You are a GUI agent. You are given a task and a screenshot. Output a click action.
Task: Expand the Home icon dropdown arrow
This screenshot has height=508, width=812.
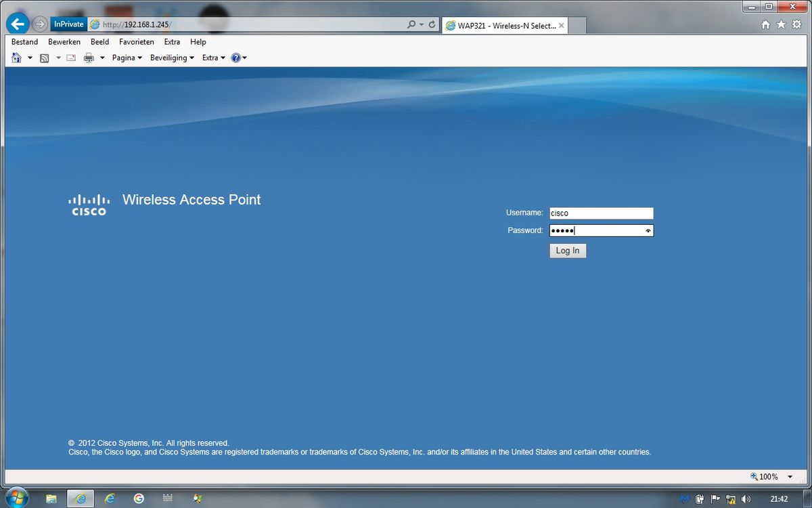click(30, 58)
